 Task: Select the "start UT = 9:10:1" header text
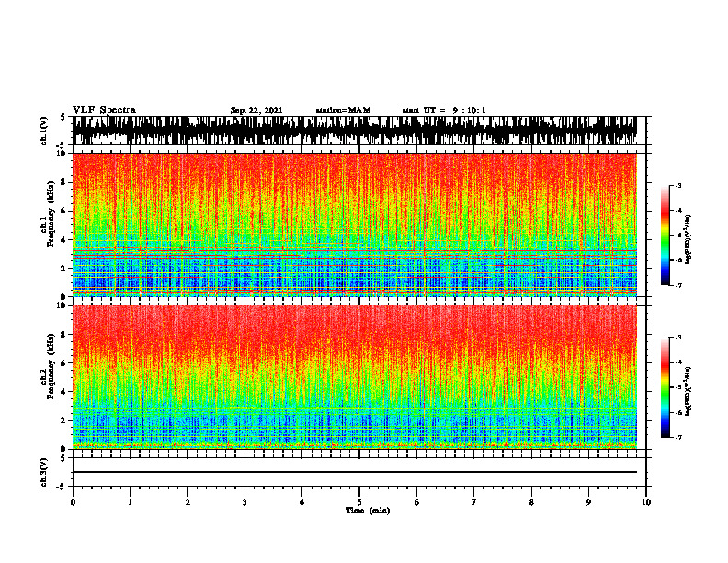[x=444, y=110]
